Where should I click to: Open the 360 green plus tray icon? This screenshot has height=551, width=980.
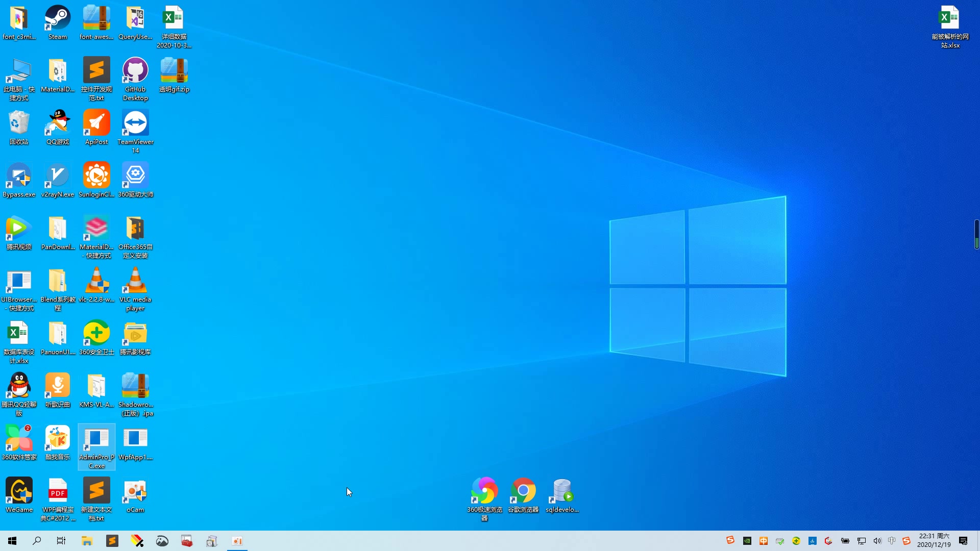796,541
